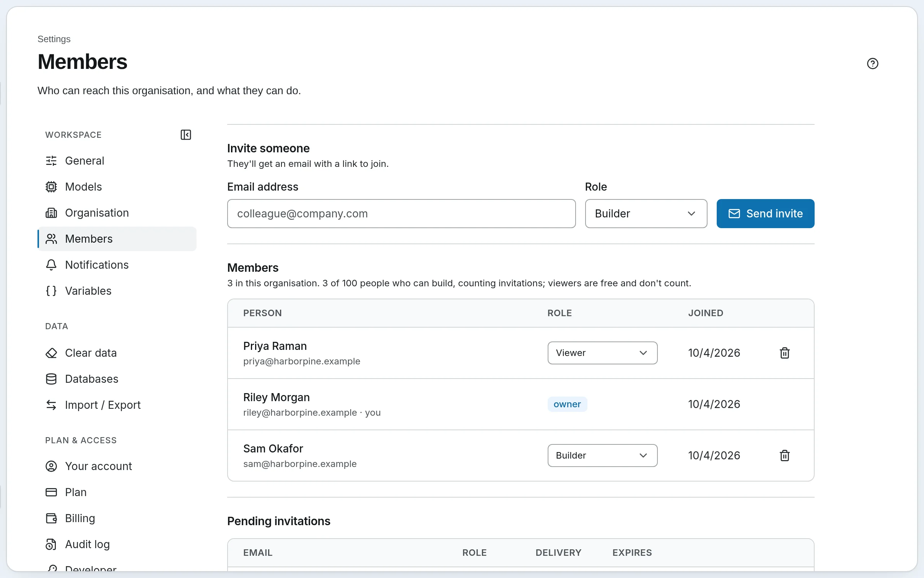Click the Billing wallet icon
Viewport: 924px width, 578px height.
51,518
